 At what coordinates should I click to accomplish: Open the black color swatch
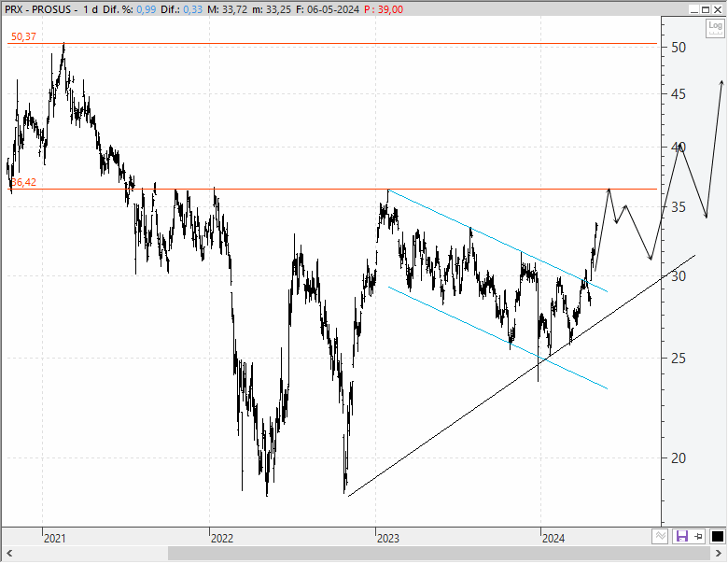click(x=718, y=537)
